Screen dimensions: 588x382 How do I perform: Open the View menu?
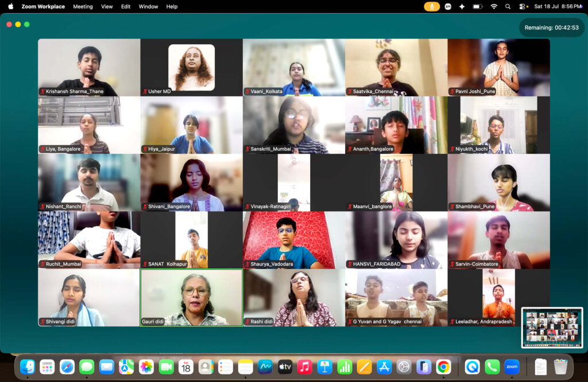point(107,6)
